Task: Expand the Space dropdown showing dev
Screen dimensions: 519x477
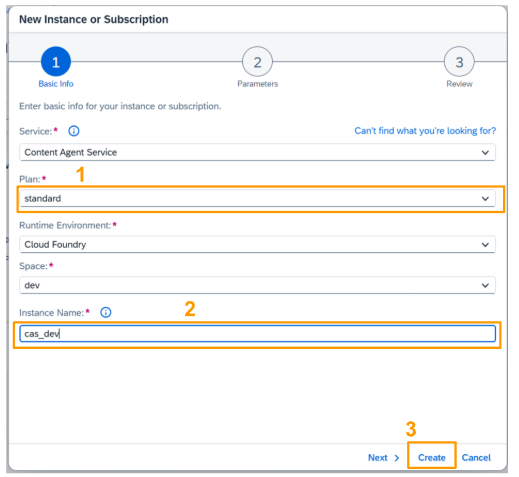Action: (x=257, y=285)
